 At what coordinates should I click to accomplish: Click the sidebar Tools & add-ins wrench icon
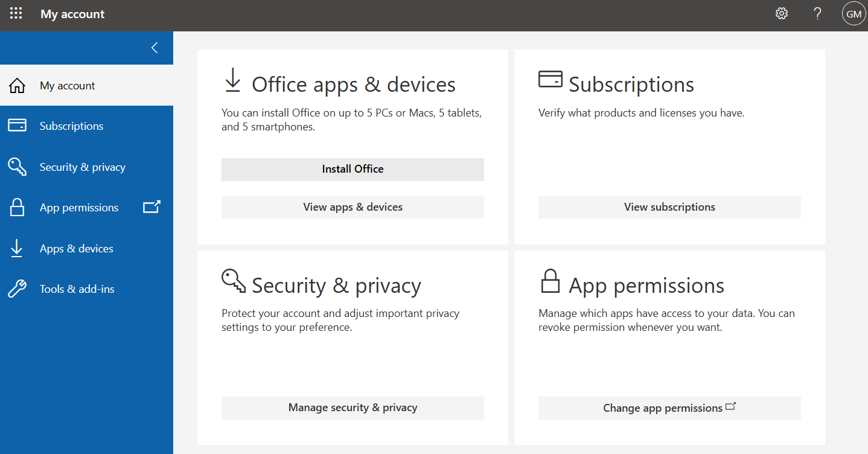pos(17,289)
